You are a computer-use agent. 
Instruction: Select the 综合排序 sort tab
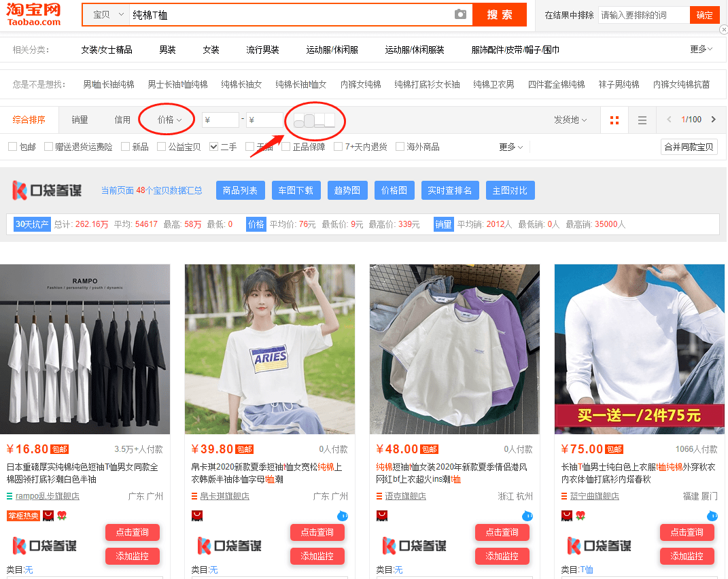pos(29,120)
